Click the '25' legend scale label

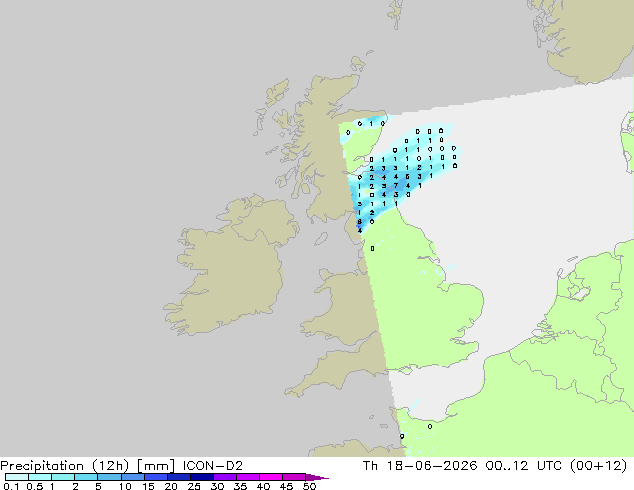tap(194, 486)
